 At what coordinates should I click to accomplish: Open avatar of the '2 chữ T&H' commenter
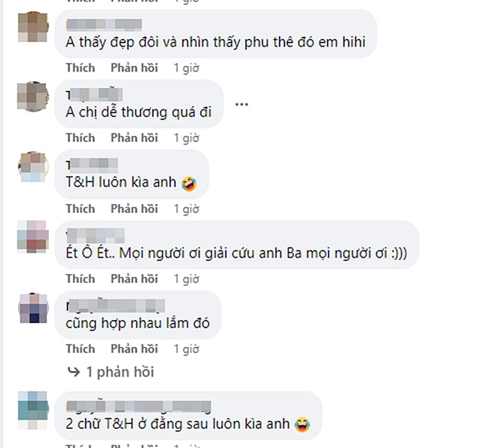click(33, 410)
